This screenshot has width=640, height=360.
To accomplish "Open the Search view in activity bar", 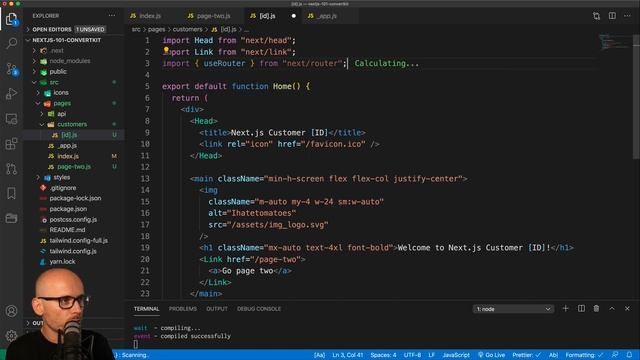I will [x=11, y=43].
